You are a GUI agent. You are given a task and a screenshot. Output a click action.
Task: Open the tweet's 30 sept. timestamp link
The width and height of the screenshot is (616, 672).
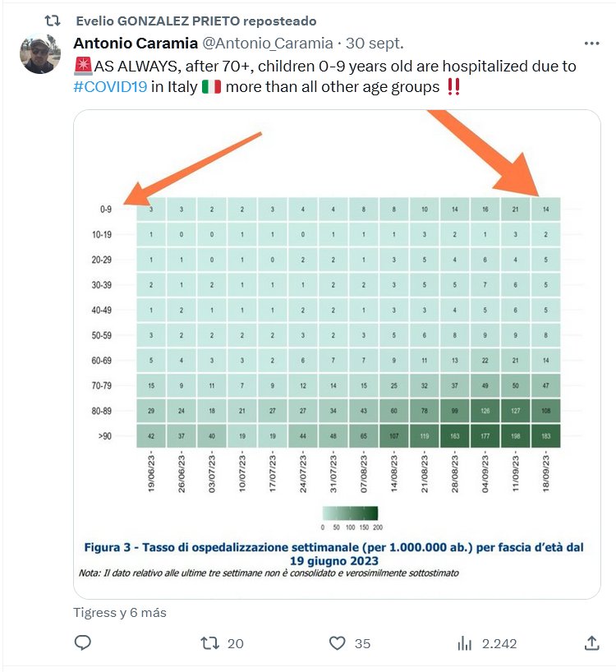click(x=375, y=43)
